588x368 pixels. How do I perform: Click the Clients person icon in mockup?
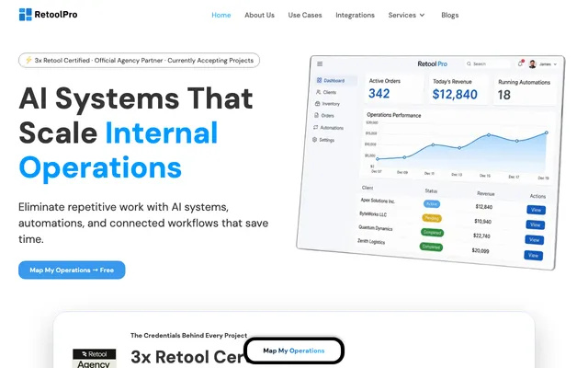pos(319,92)
